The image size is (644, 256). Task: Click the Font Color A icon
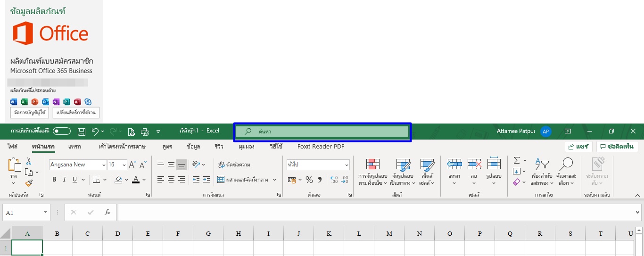point(136,180)
